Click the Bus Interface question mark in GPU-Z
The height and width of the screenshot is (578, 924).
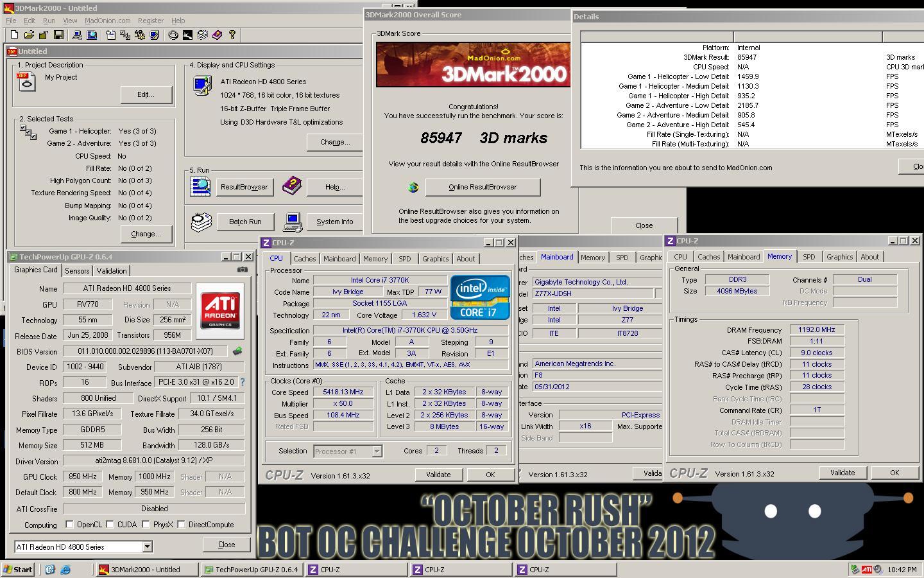click(x=243, y=382)
